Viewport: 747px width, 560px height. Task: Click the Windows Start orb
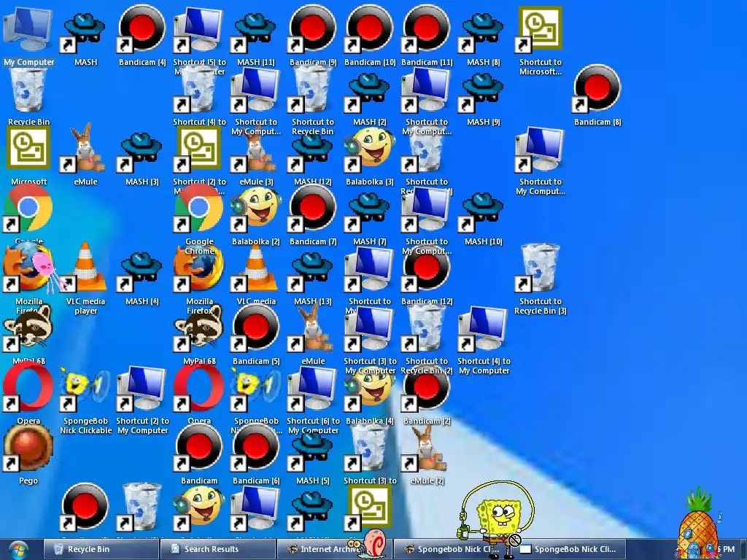[18, 550]
